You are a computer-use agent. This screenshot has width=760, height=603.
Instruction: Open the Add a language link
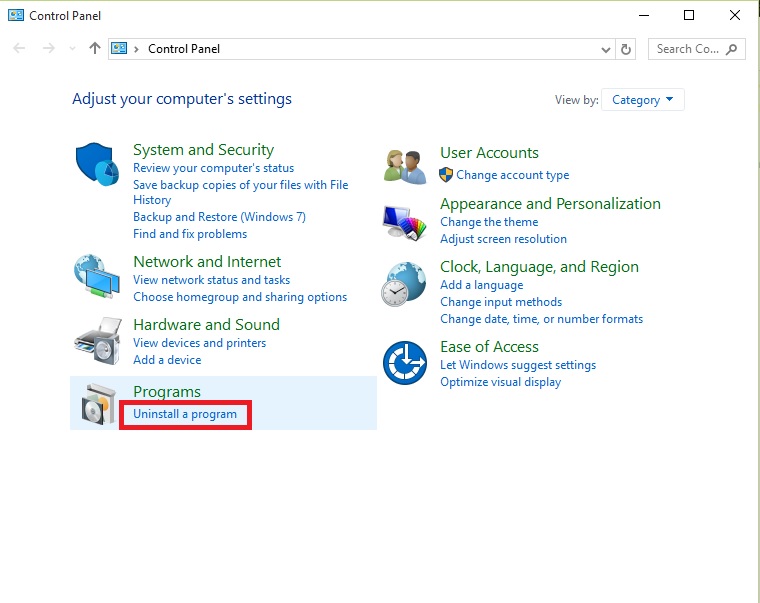point(482,285)
